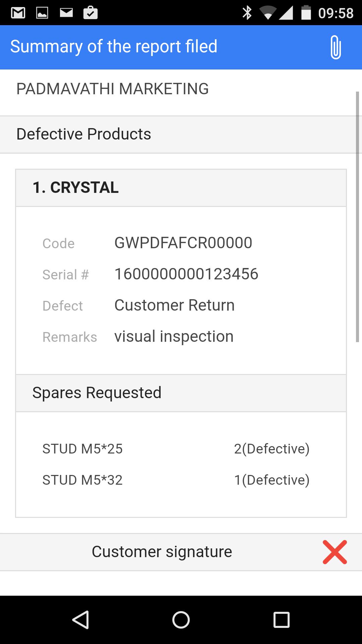Tap the Customer signature bar

tap(181, 552)
